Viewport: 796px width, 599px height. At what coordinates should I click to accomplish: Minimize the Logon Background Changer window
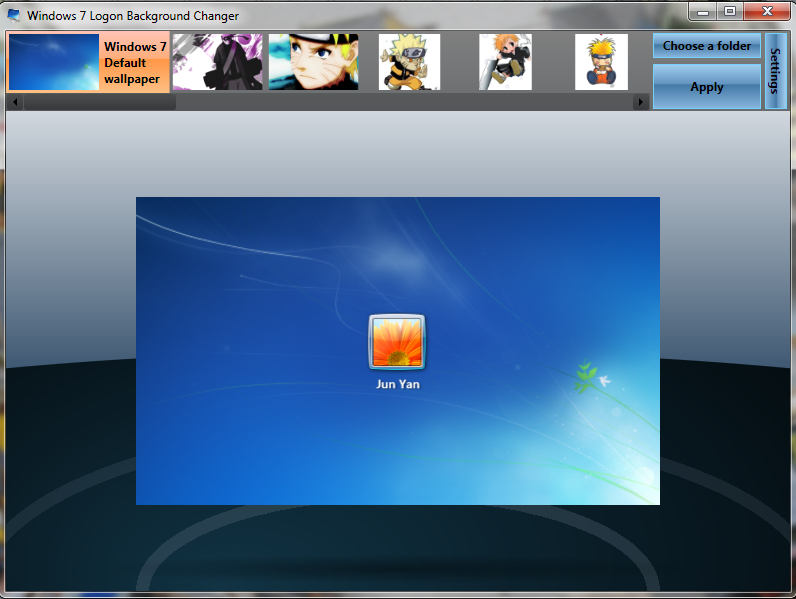click(x=703, y=12)
